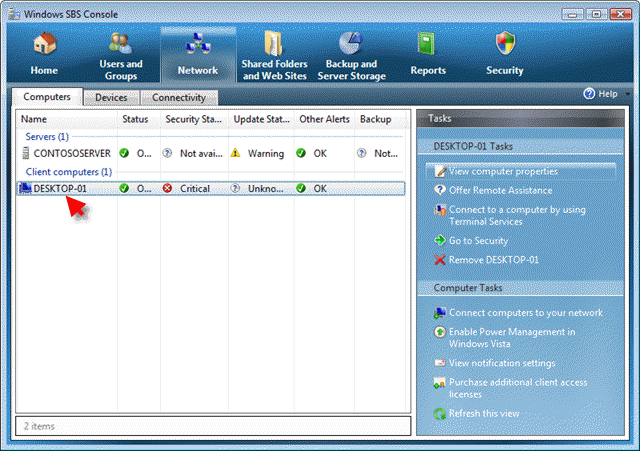The height and width of the screenshot is (451, 640).
Task: Click the View computer properties pencil icon
Action: tap(440, 171)
